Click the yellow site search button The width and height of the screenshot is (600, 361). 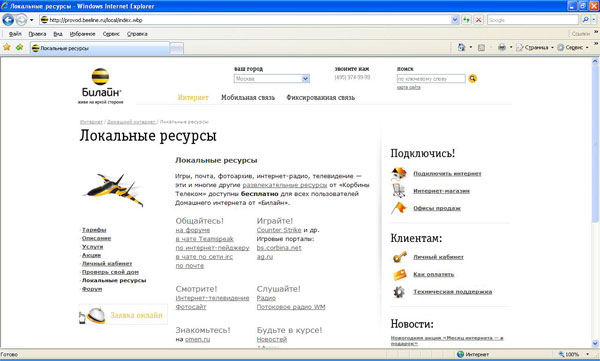pyautogui.click(x=473, y=78)
